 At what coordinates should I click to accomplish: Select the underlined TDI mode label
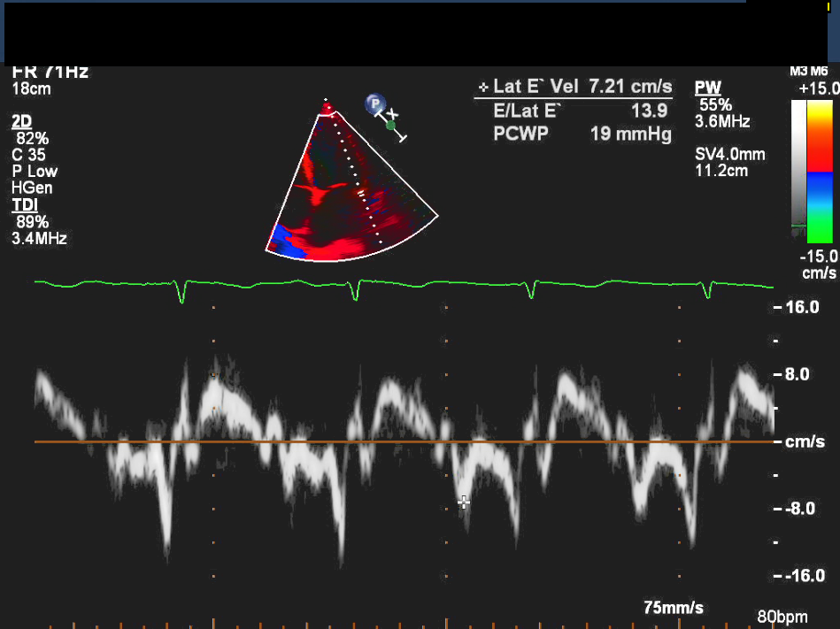coord(24,204)
